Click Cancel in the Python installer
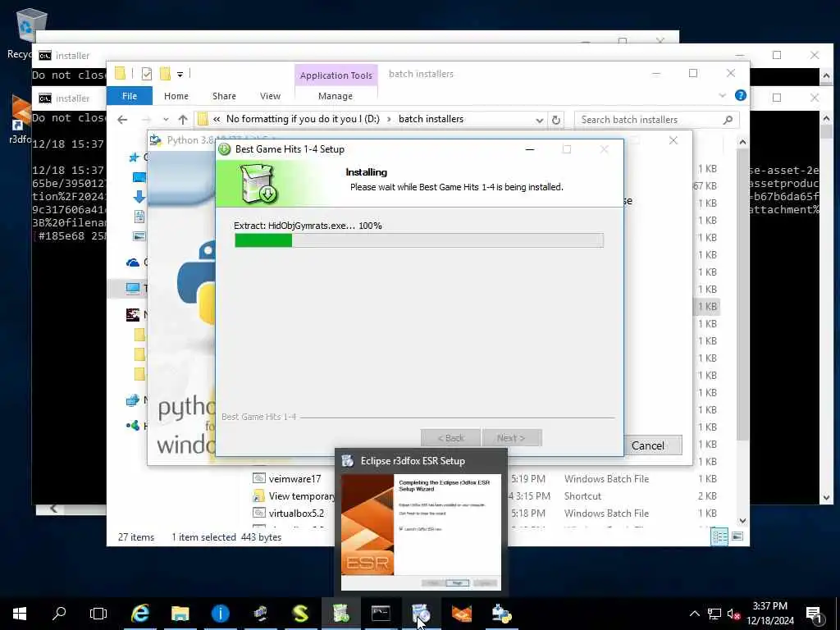 click(x=648, y=445)
